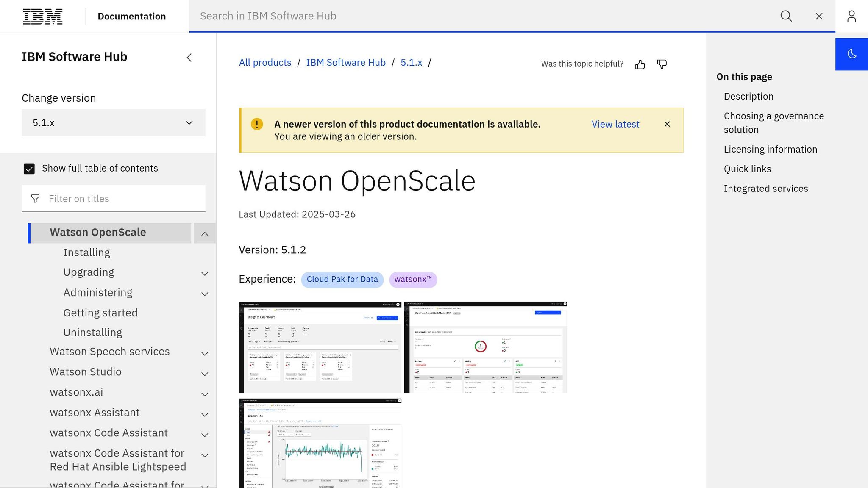The height and width of the screenshot is (488, 868).
Task: Collapse the Watson OpenScale section
Action: [205, 233]
